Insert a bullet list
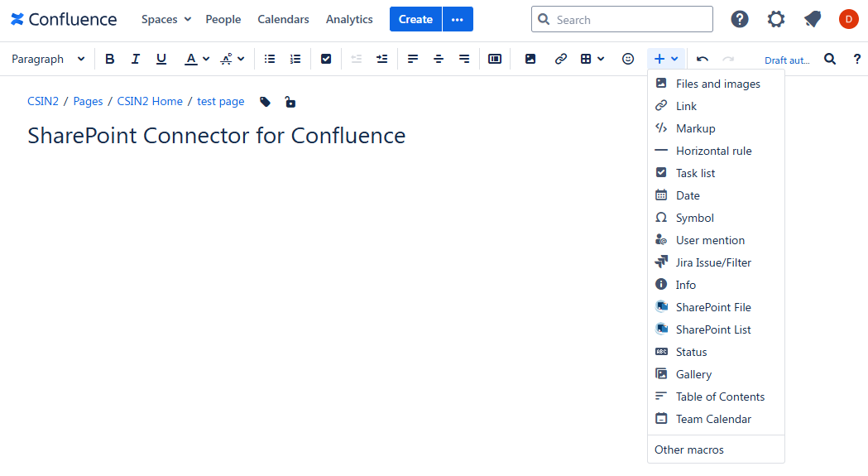 pyautogui.click(x=270, y=59)
